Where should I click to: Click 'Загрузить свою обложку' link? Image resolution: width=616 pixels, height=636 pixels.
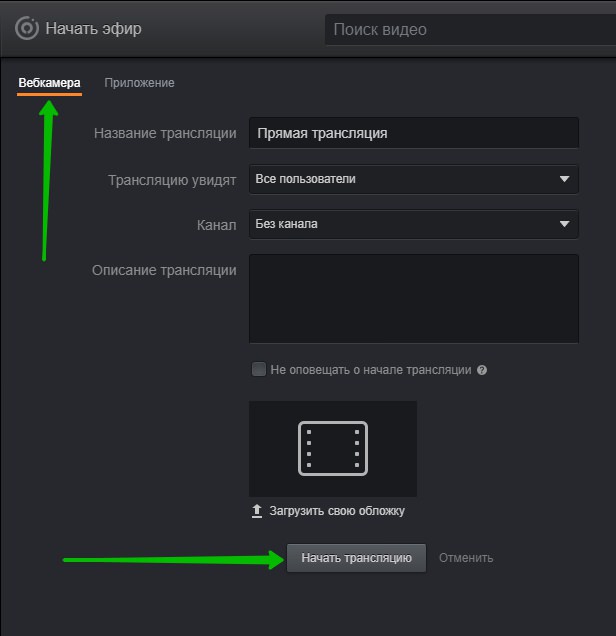336,511
